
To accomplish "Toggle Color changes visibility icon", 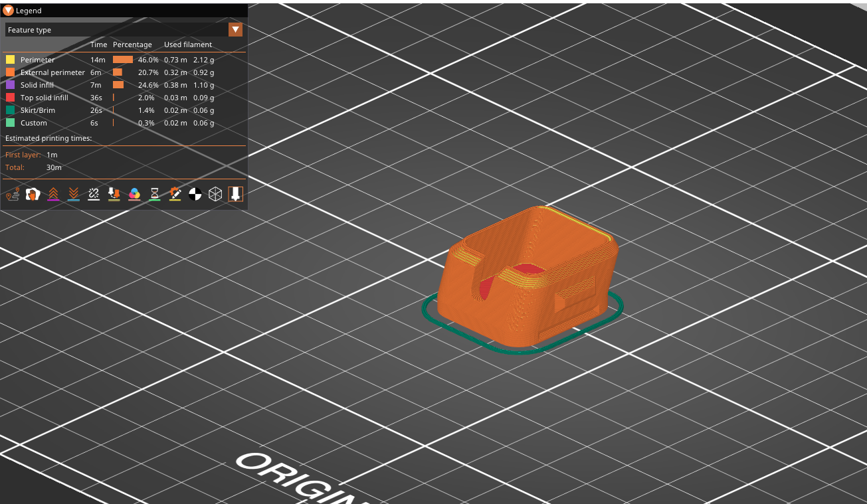I will point(134,194).
